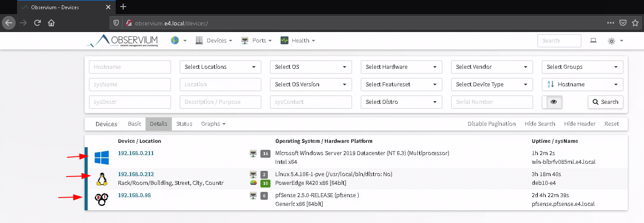Image resolution: width=644 pixels, height=223 pixels.
Task: Click Hide Search link
Action: [540, 124]
